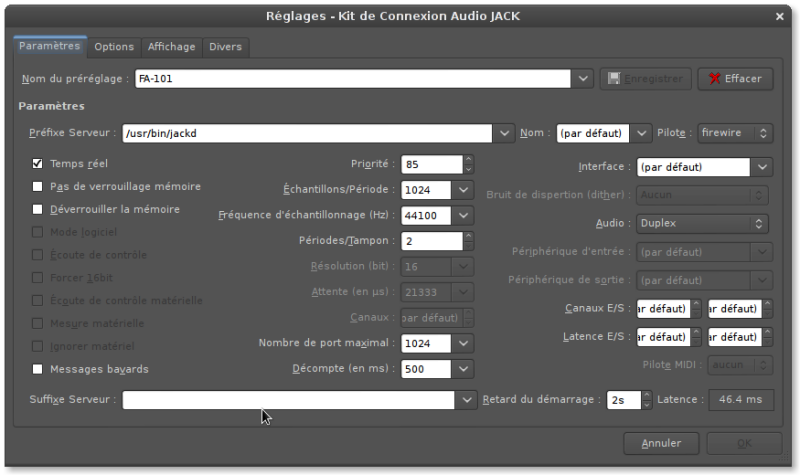Click the Interface (par défaut) field
800x475 pixels.
point(693,167)
